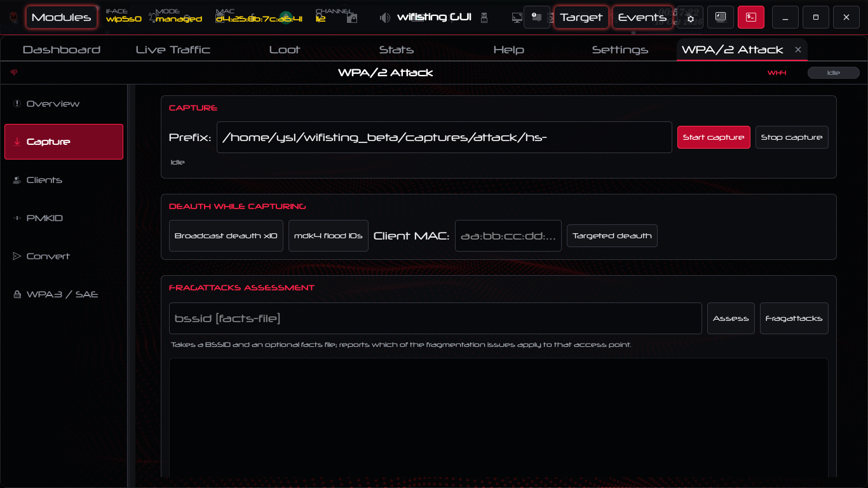Focus the bssid facts-file input
868x488 pixels.
click(x=435, y=318)
